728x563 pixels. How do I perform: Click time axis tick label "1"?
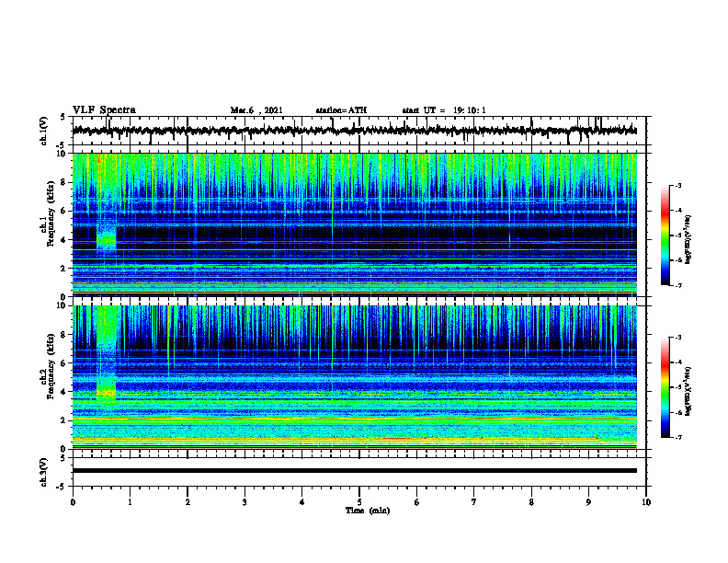click(130, 502)
